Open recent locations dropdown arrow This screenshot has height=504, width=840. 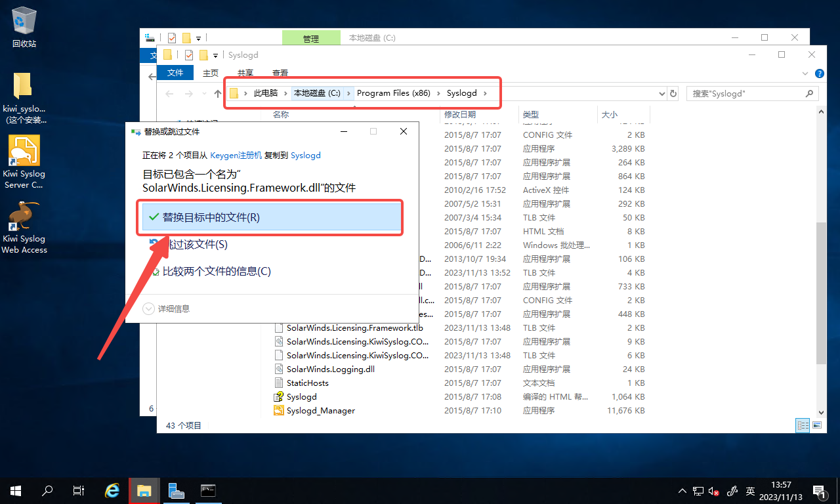coord(205,94)
